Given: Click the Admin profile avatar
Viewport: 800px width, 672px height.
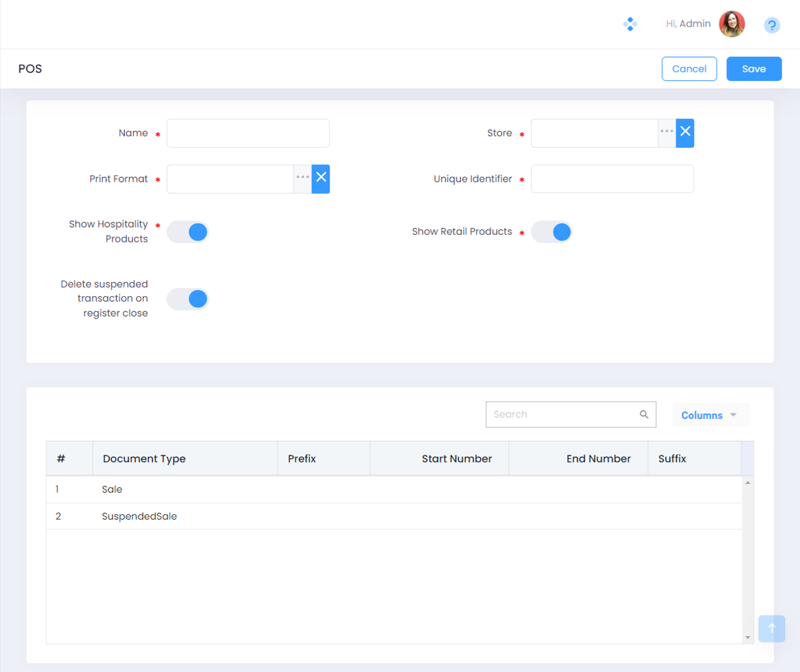Looking at the screenshot, I should click(732, 24).
